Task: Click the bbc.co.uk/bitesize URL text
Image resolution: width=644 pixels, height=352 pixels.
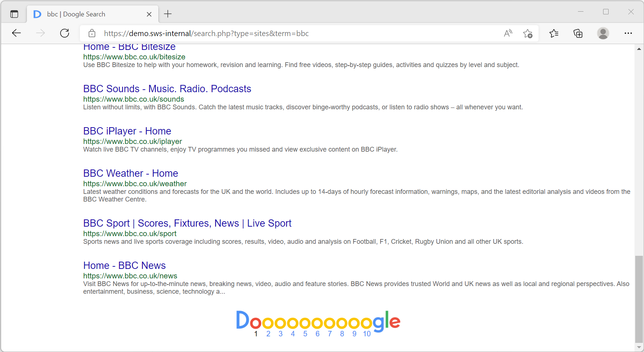Action: click(x=134, y=57)
